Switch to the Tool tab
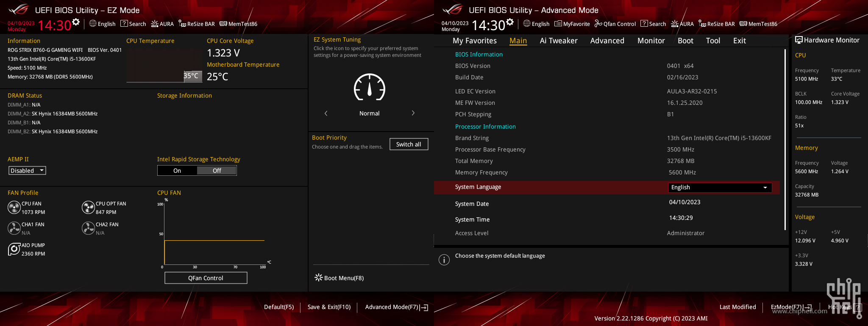The image size is (868, 326). pyautogui.click(x=713, y=41)
